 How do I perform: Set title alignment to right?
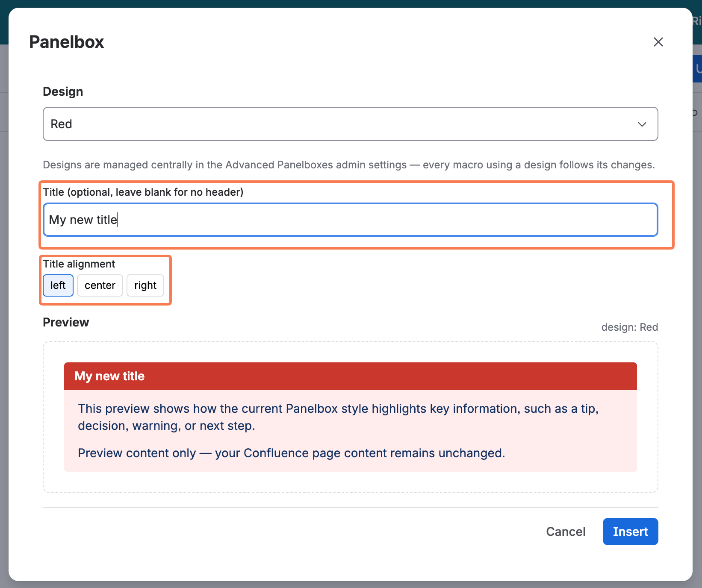[145, 285]
